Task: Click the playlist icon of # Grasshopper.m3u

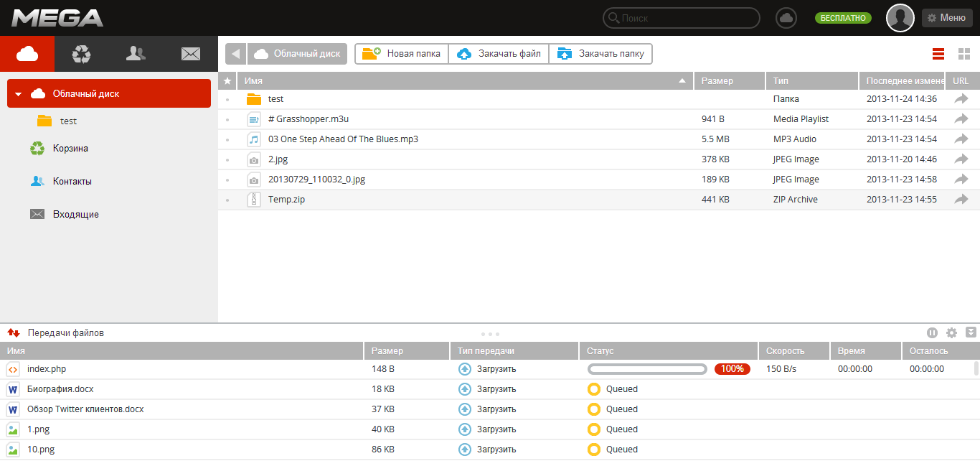Action: [x=254, y=119]
